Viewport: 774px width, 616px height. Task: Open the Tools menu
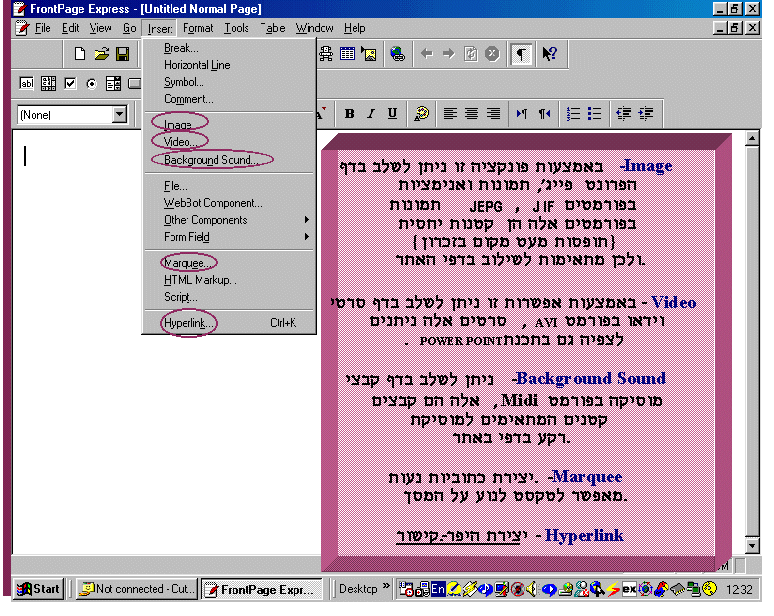[x=236, y=28]
